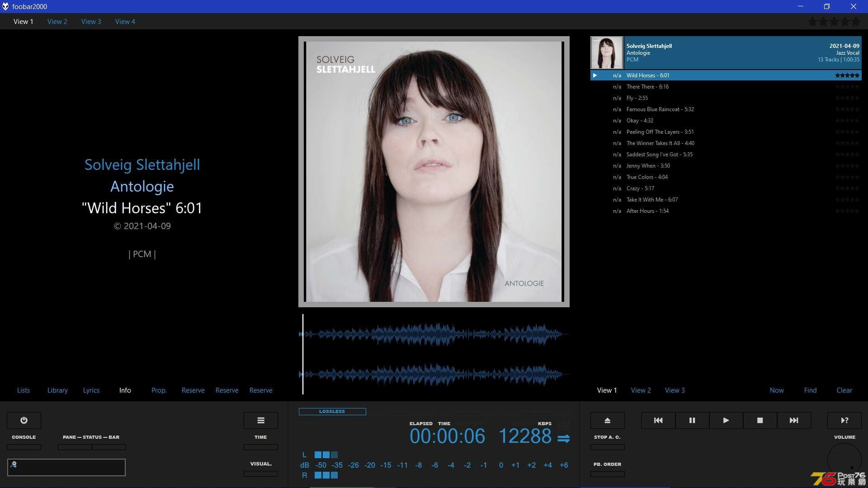Select playlist pane View 1
Screen dimensions: 868x488
[x=607, y=390]
